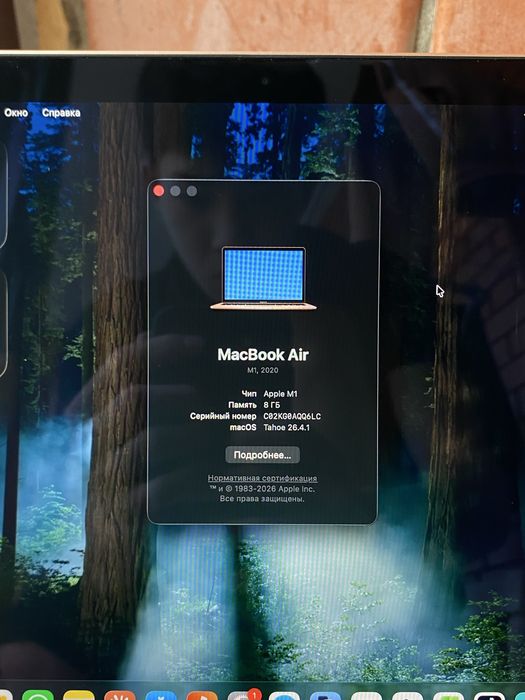This screenshot has width=525, height=700.
Task: Click the Все права защищены text
Action: 262,499
